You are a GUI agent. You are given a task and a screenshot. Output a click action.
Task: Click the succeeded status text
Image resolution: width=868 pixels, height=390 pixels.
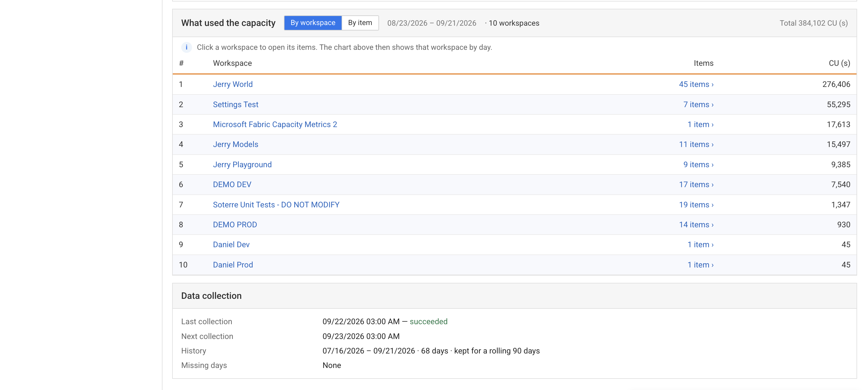(x=428, y=321)
